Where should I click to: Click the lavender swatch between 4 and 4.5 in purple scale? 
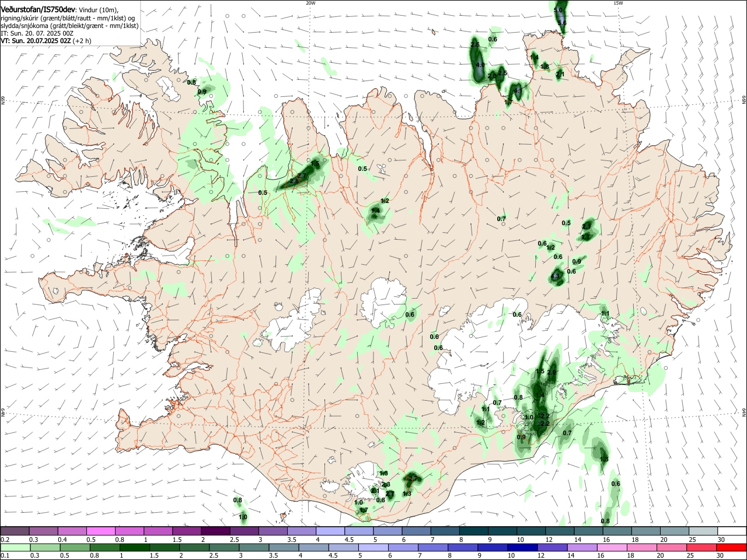point(330,531)
